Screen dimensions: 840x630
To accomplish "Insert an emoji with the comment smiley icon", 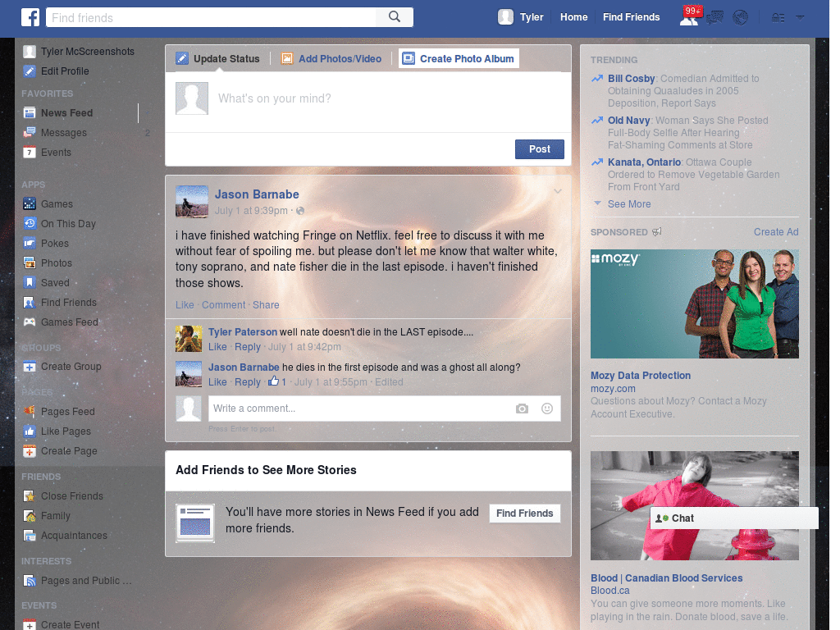I will click(x=546, y=408).
